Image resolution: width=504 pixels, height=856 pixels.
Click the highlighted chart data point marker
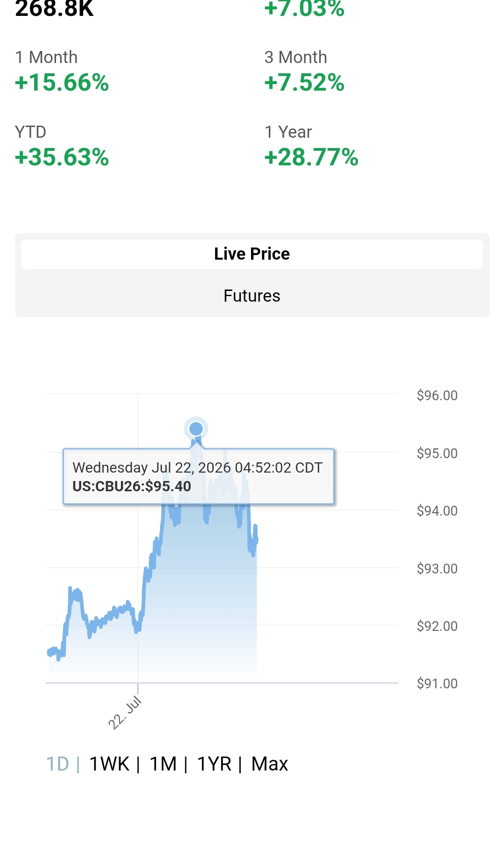coord(196,428)
